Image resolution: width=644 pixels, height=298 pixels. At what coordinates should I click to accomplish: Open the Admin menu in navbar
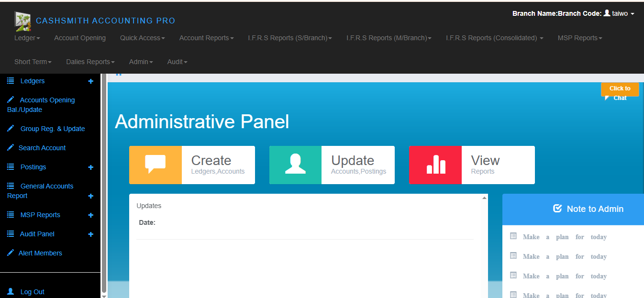pyautogui.click(x=141, y=62)
